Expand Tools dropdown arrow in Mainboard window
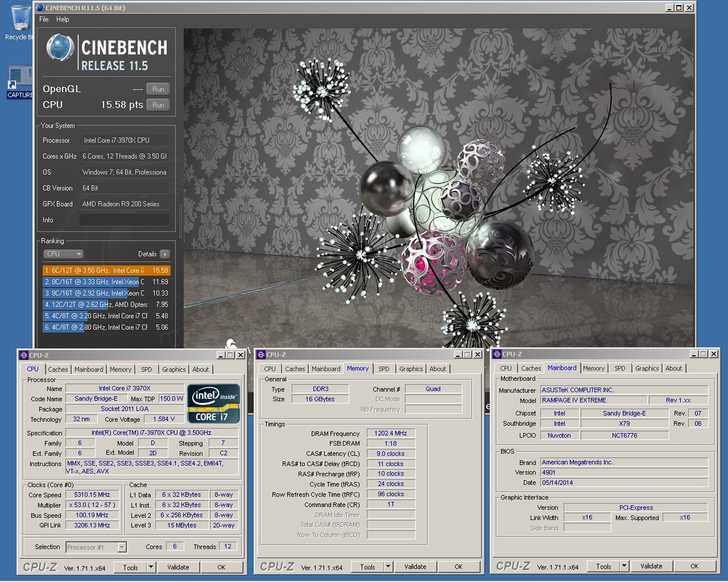The height and width of the screenshot is (582, 728). tap(624, 566)
